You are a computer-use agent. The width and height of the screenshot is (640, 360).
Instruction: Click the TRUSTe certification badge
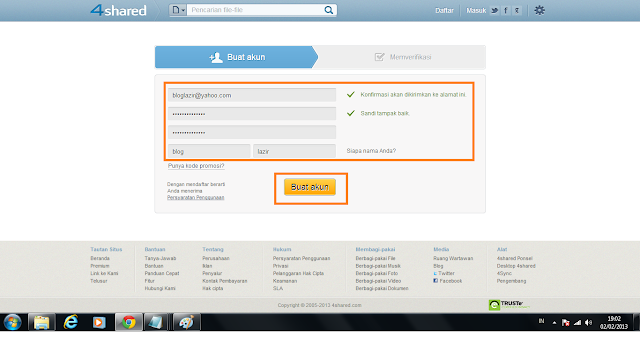(509, 305)
